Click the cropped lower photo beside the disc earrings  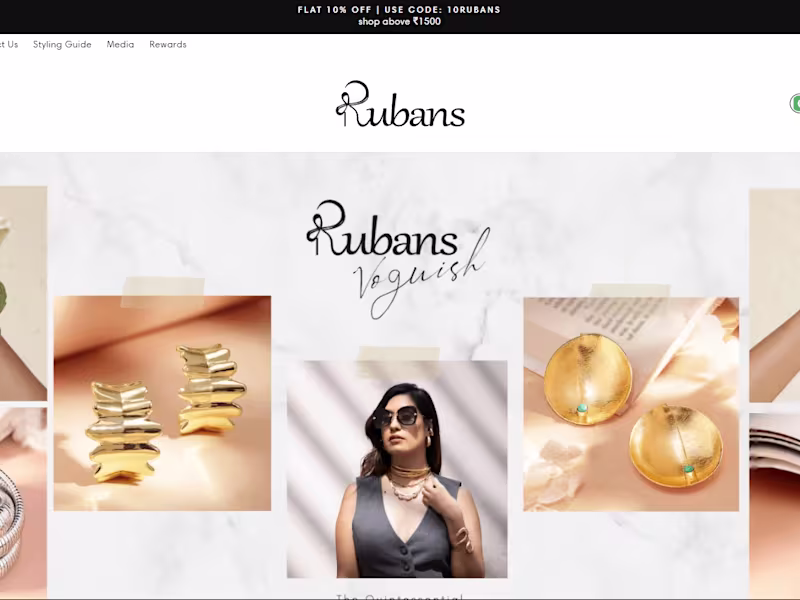point(774,505)
